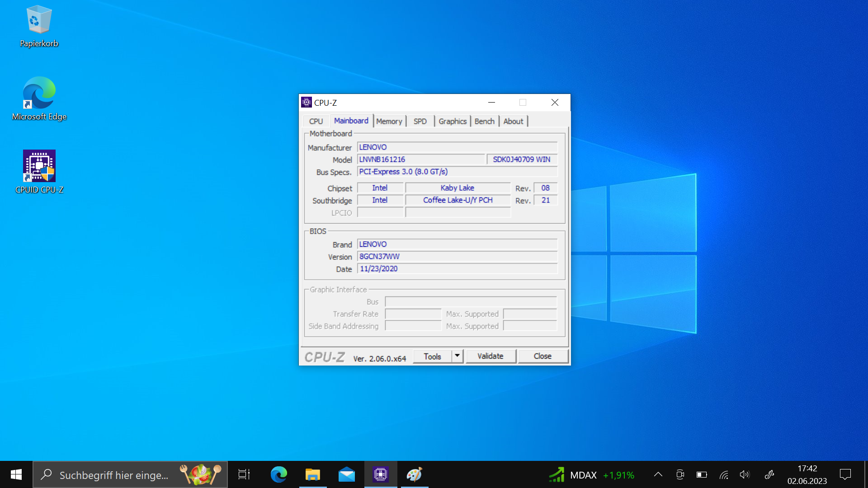Expand the Tools dropdown arrow
Viewport: 868px width, 488px height.
(x=458, y=356)
